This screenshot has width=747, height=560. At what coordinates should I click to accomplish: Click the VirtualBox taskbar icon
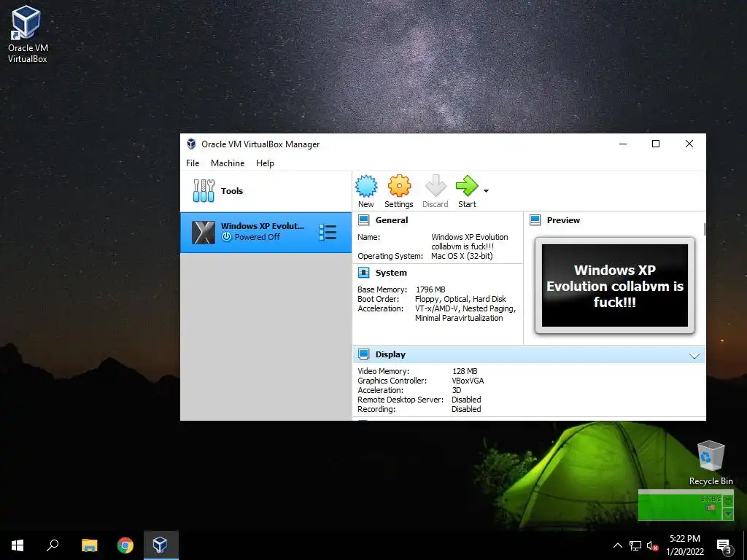point(160,545)
